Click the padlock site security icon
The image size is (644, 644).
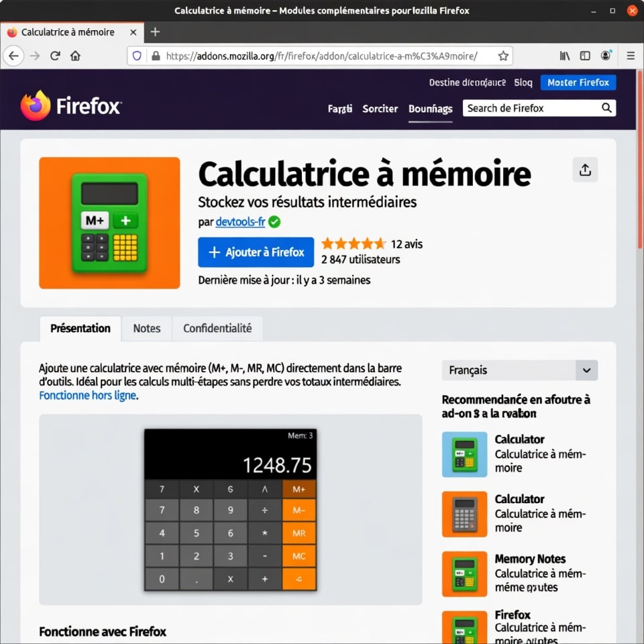pyautogui.click(x=156, y=56)
